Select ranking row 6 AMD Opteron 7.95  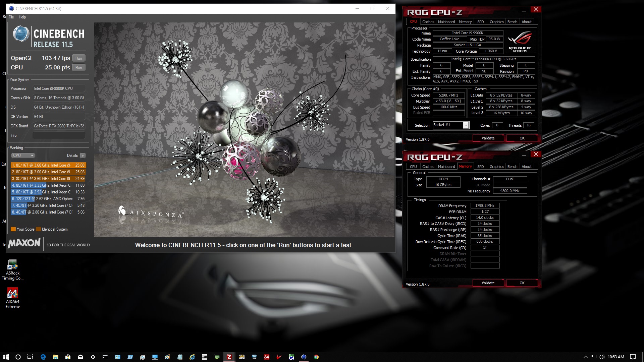(x=48, y=199)
